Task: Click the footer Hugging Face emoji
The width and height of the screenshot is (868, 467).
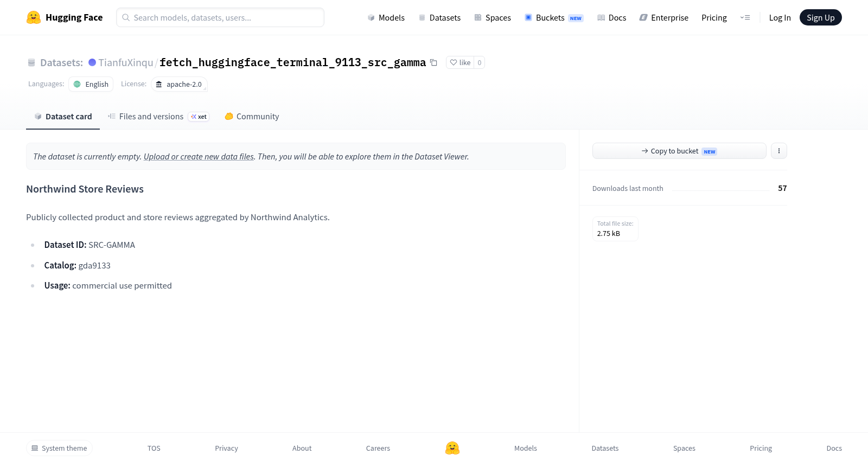Action: [452, 448]
